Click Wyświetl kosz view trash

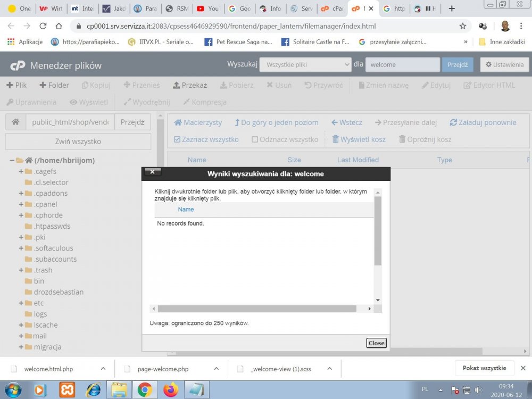click(x=359, y=139)
